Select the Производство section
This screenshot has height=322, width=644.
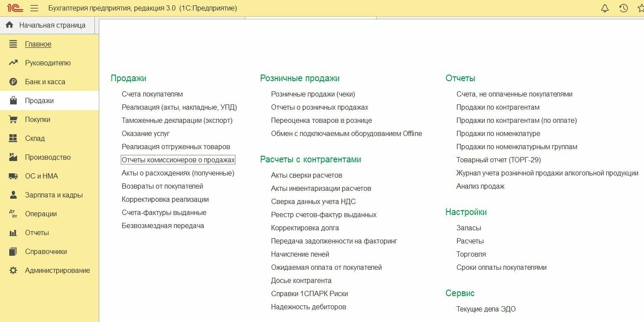(x=48, y=157)
